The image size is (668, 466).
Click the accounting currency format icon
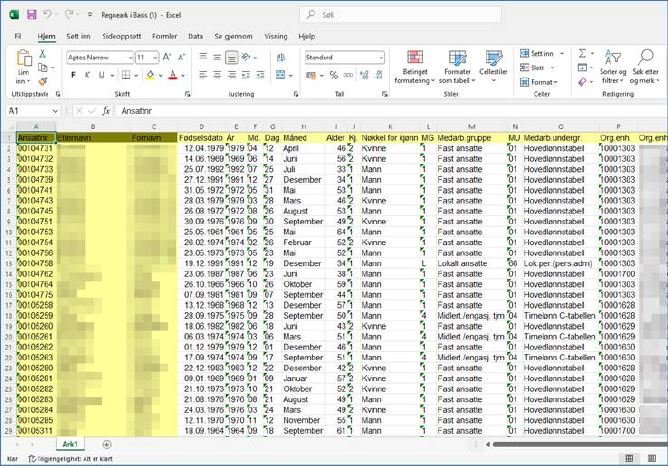(x=311, y=75)
